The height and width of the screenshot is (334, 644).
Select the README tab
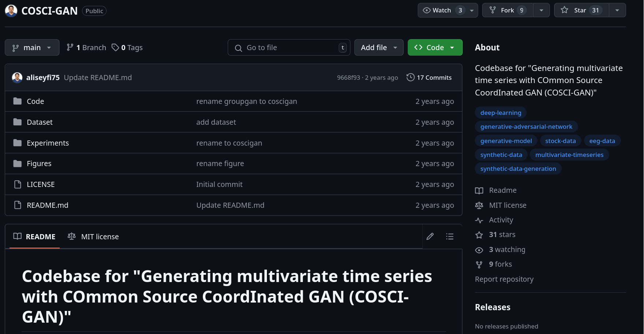tap(34, 237)
